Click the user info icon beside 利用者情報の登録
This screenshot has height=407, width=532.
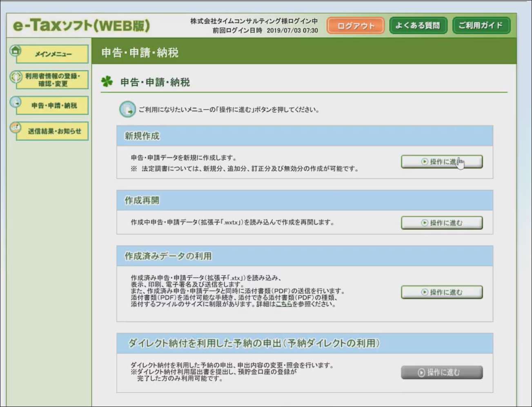coord(16,76)
